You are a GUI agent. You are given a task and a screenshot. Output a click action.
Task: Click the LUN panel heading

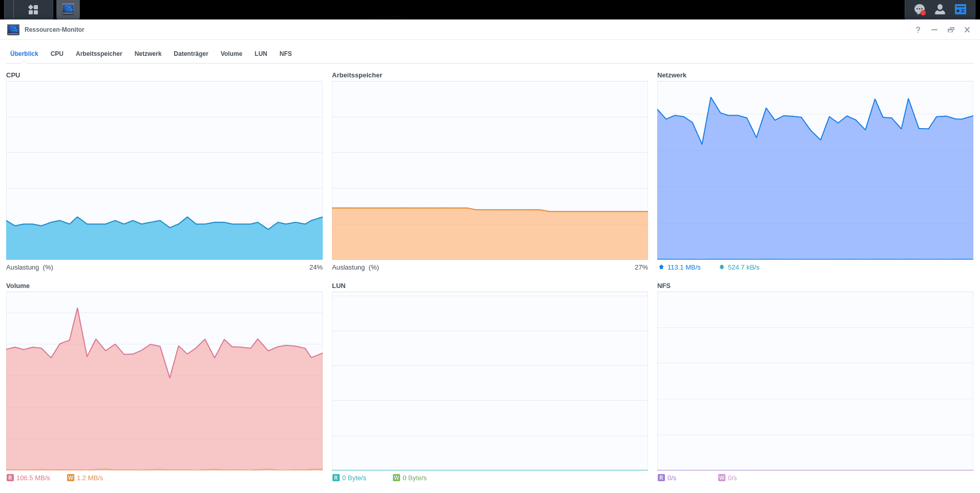click(339, 286)
